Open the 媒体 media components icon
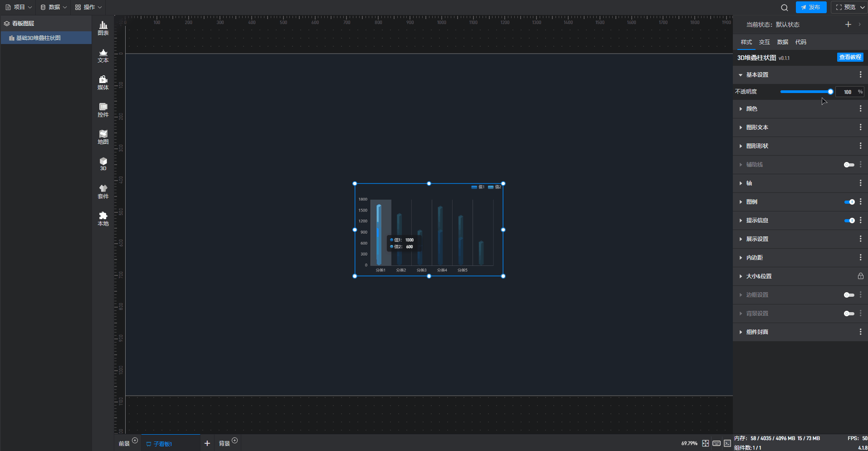This screenshot has width=868, height=451. click(x=103, y=83)
